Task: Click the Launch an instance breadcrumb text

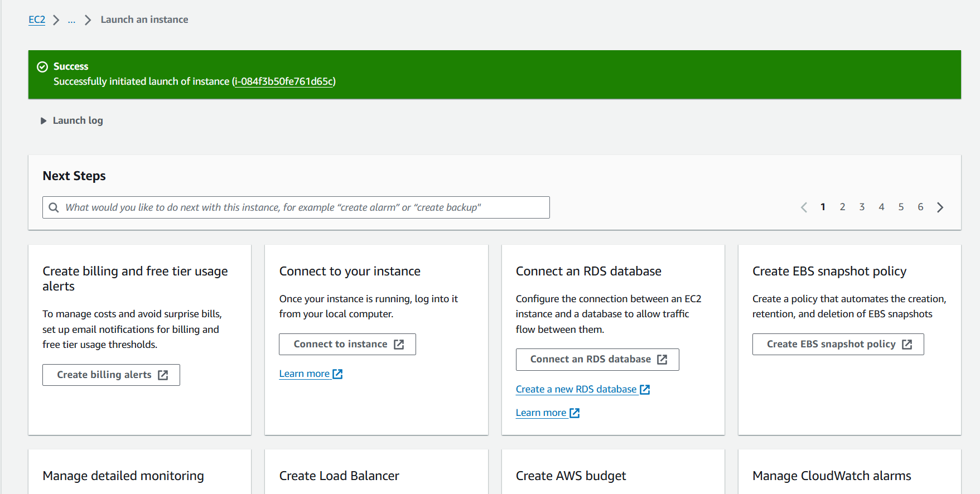Action: (x=144, y=20)
